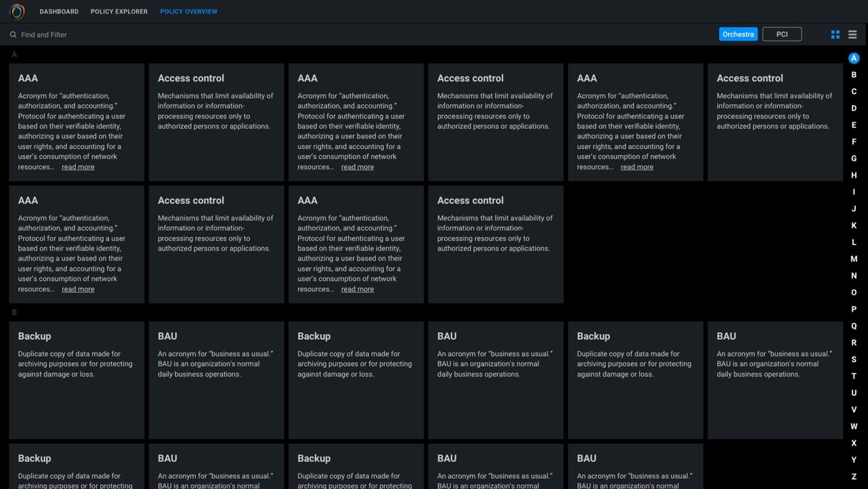Choose U from the alphabet sidebar

tap(854, 393)
